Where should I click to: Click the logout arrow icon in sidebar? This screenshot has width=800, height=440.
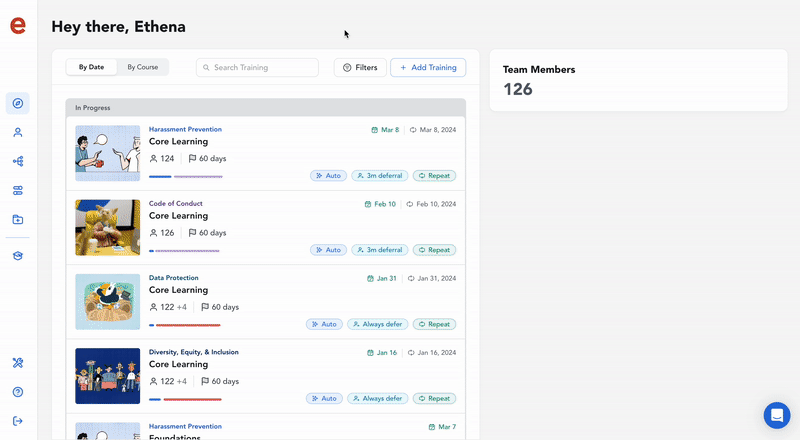click(x=18, y=421)
